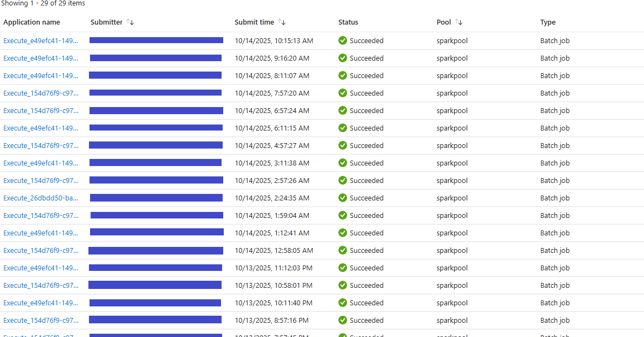Click green success icon for 1:12:41 AM job
The width and height of the screenshot is (644, 337).
343,233
